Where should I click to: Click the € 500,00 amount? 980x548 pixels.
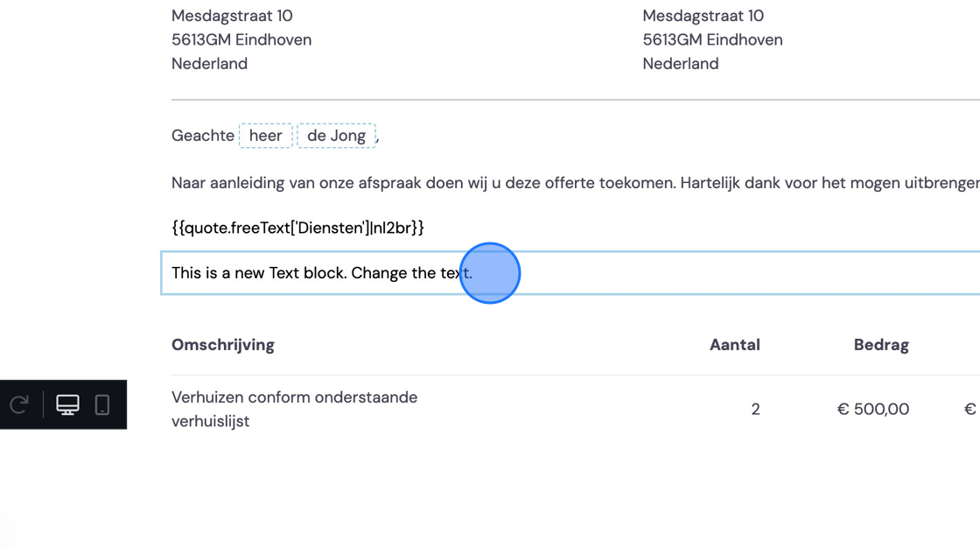(873, 409)
